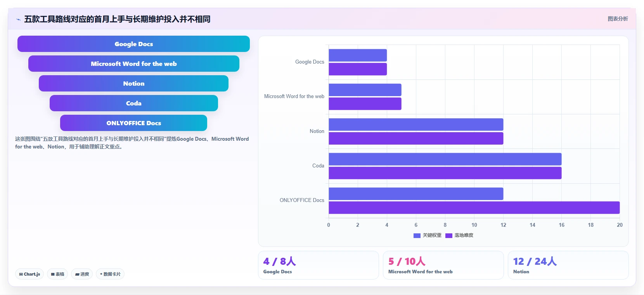Viewport: 644px width, 295px height.
Task: Select the 图表分析 label in the header
Action: 618,19
